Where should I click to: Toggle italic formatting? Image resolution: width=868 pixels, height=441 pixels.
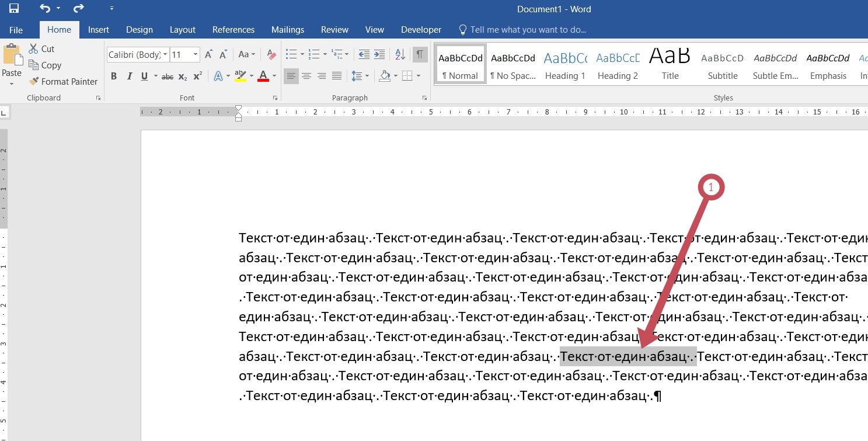pyautogui.click(x=129, y=76)
